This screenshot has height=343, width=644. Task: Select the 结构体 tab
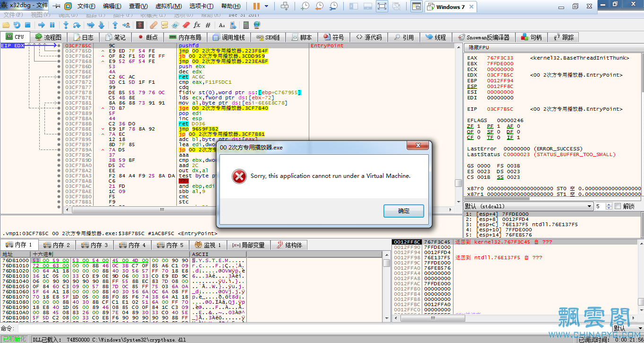pos(289,245)
